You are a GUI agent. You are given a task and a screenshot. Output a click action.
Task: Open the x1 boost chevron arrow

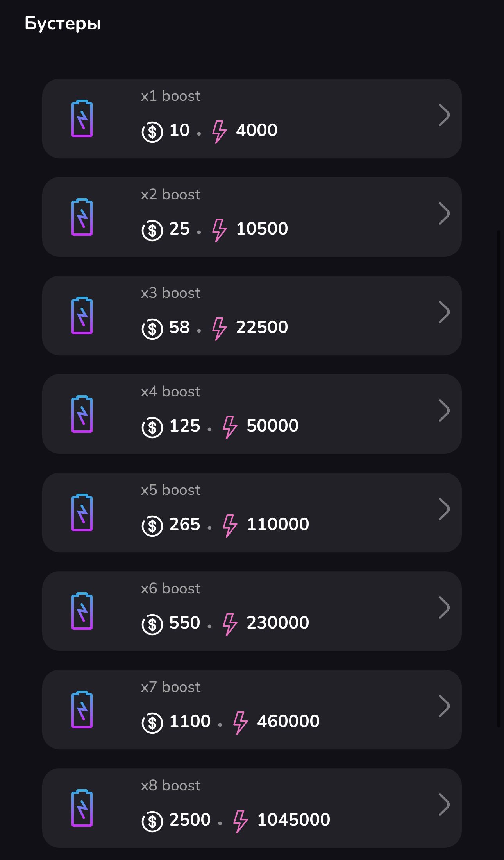(444, 115)
